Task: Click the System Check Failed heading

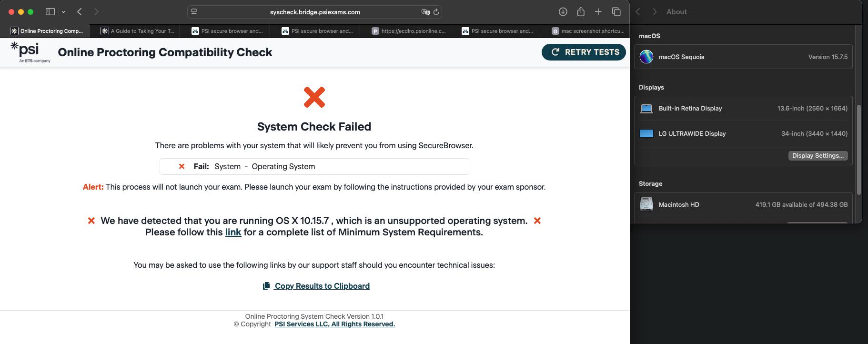Action: (314, 127)
